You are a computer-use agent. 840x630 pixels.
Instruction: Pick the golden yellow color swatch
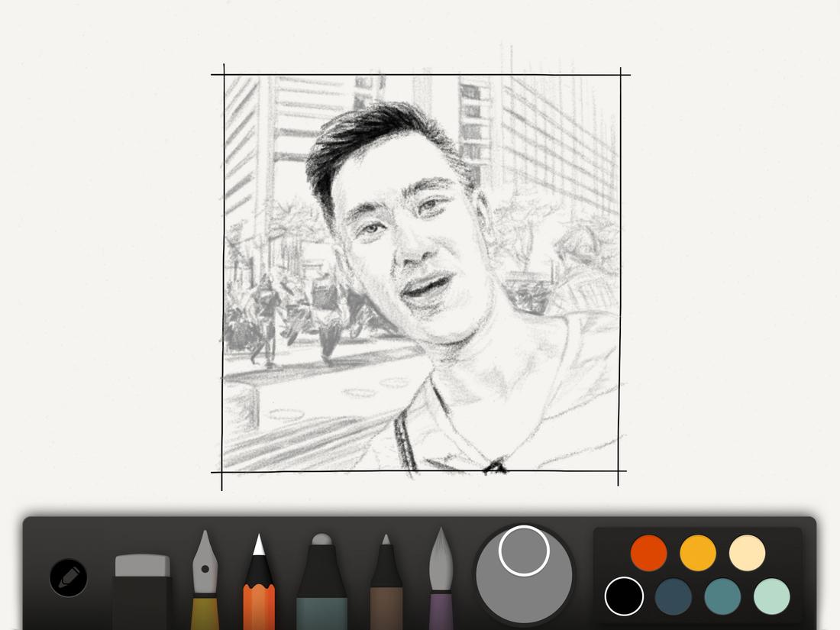coord(697,551)
